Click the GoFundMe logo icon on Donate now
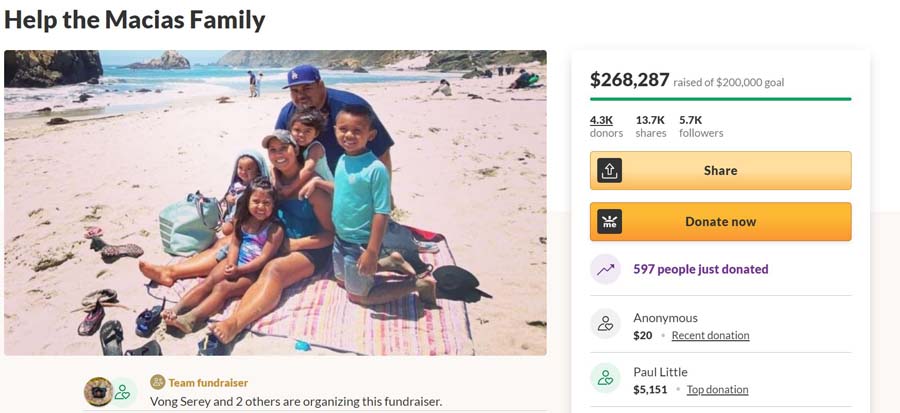This screenshot has height=413, width=900. click(610, 222)
